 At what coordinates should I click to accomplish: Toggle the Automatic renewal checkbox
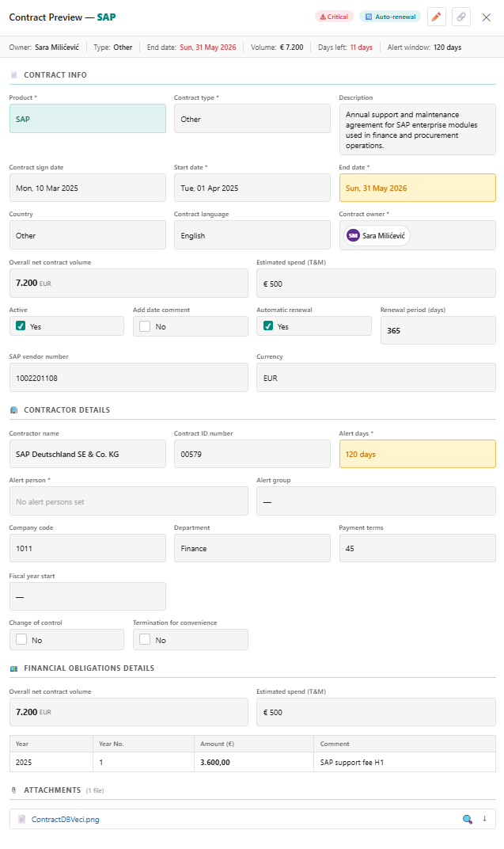point(267,326)
